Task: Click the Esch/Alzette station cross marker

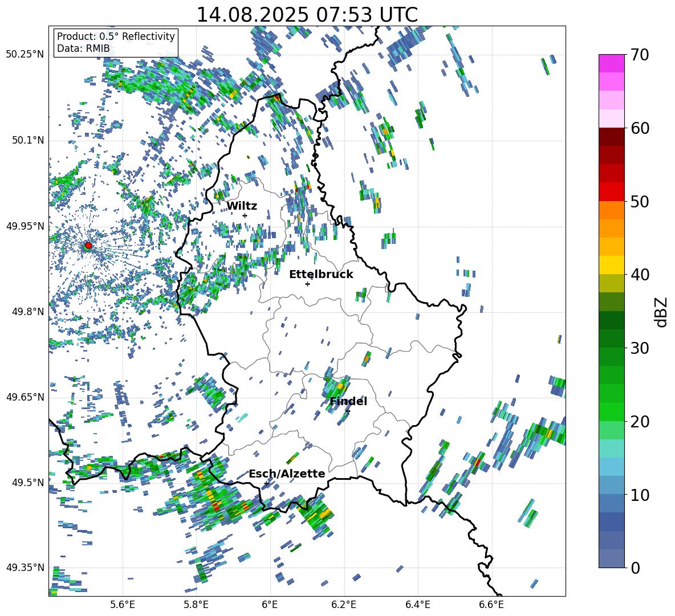Action: (x=266, y=483)
